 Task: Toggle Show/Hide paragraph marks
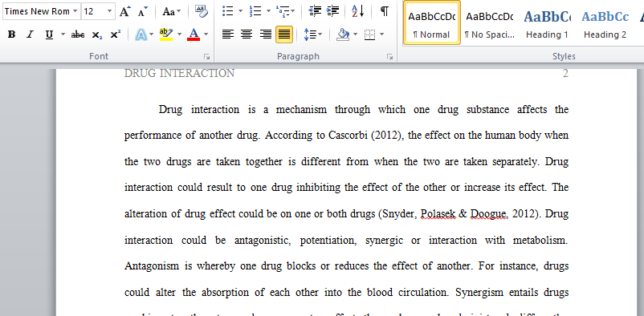[x=385, y=11]
